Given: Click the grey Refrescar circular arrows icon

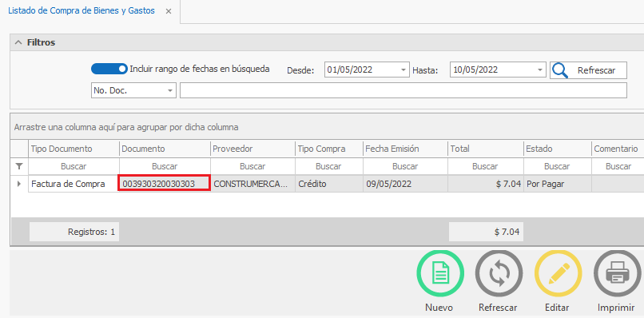Looking at the screenshot, I should (x=499, y=273).
